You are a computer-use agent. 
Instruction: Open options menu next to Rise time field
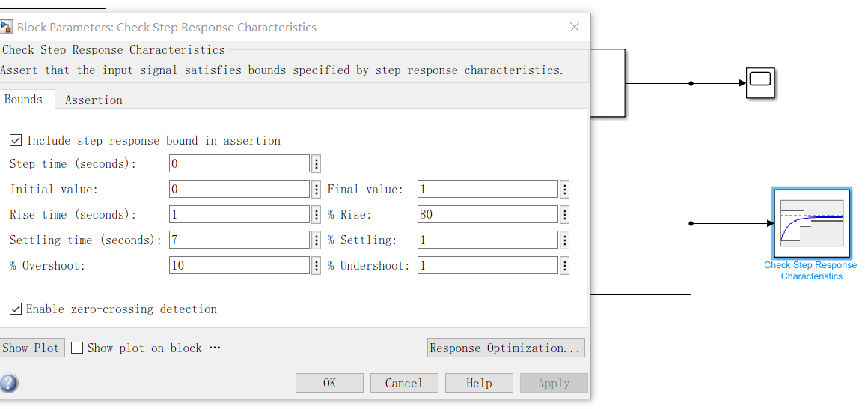[x=316, y=214]
